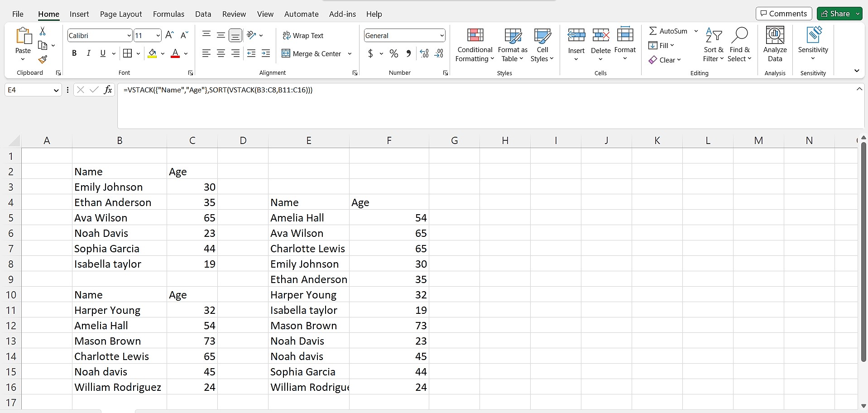The image size is (868, 413).
Task: Apply percent style format
Action: click(394, 53)
